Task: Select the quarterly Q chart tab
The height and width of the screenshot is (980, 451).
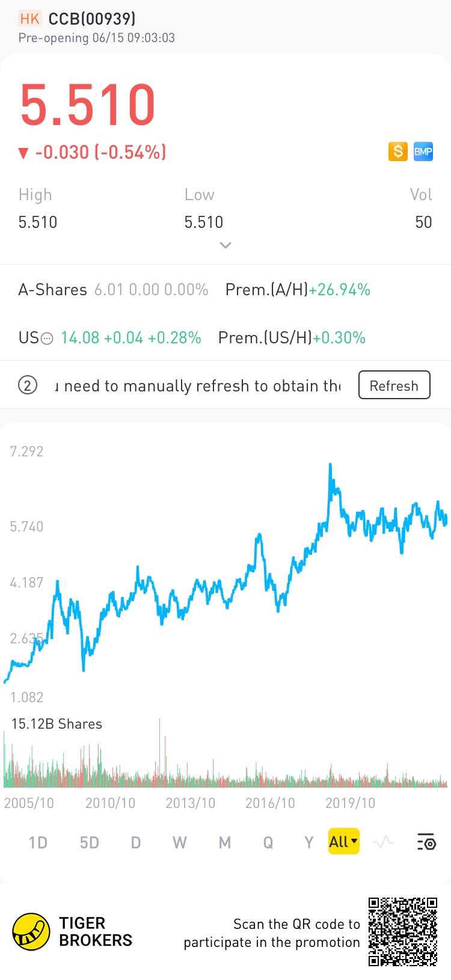Action: click(268, 842)
